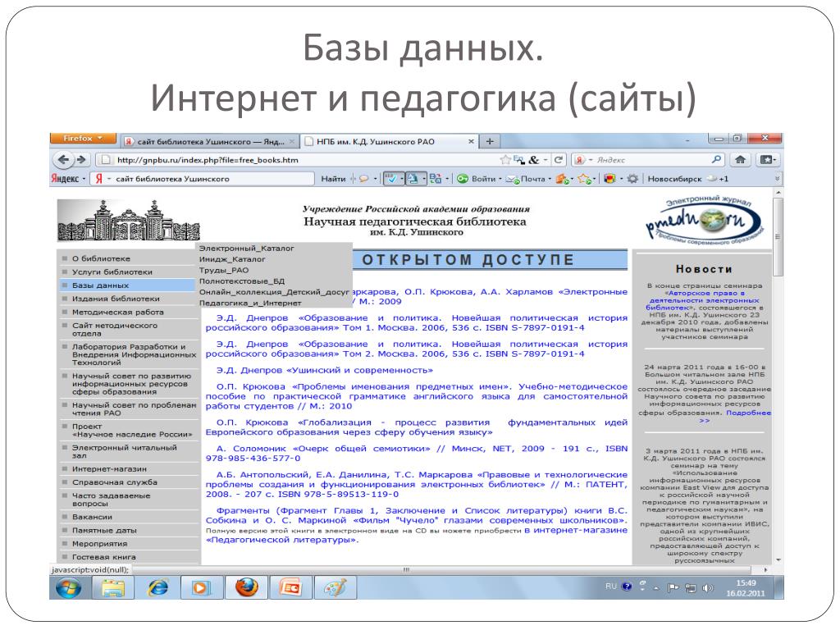Open Гостевая книга side menu item
This screenshot has width=840, height=630.
(104, 557)
